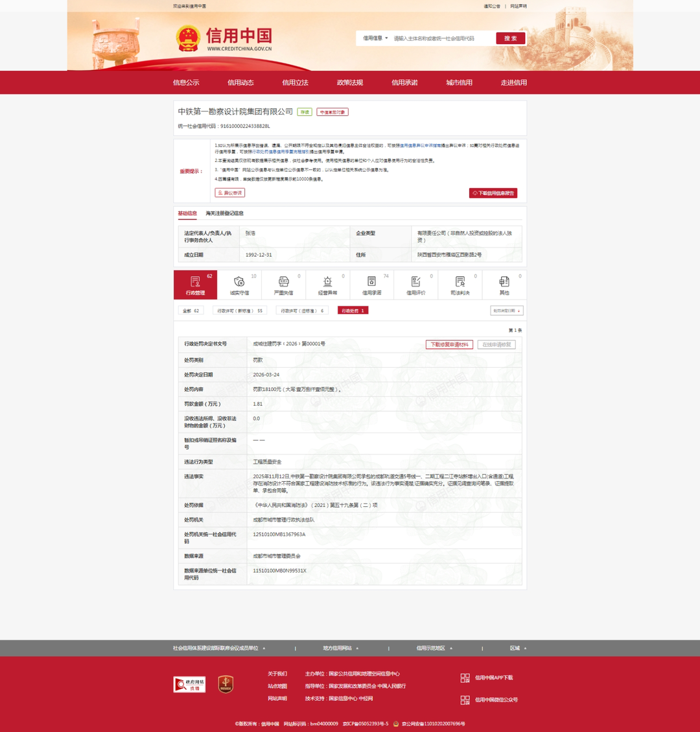Click the 下载信用信息报告 button
Image resolution: width=700 pixels, height=732 pixels.
(x=493, y=193)
